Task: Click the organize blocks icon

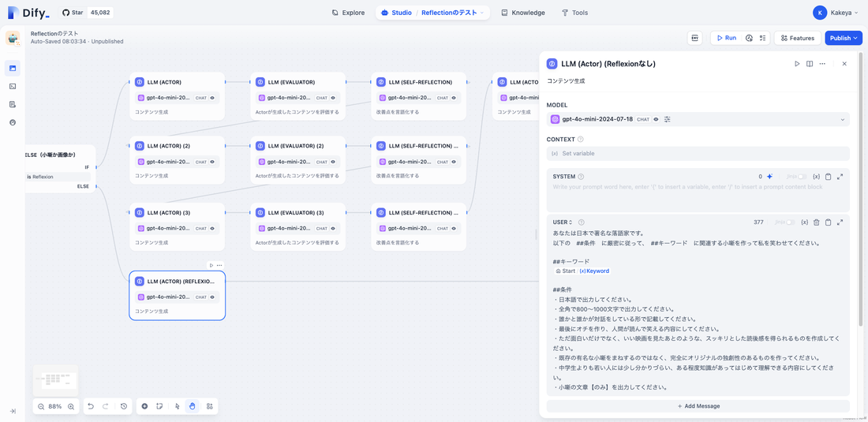Action: (210, 406)
